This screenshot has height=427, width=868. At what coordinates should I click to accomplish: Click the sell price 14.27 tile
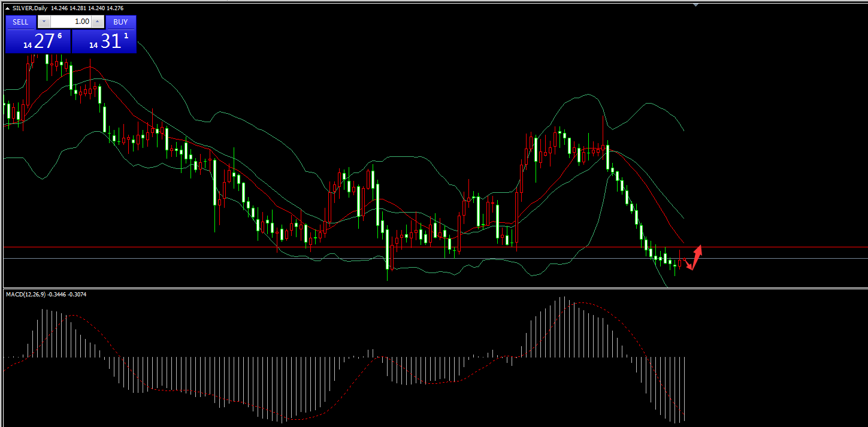click(38, 41)
